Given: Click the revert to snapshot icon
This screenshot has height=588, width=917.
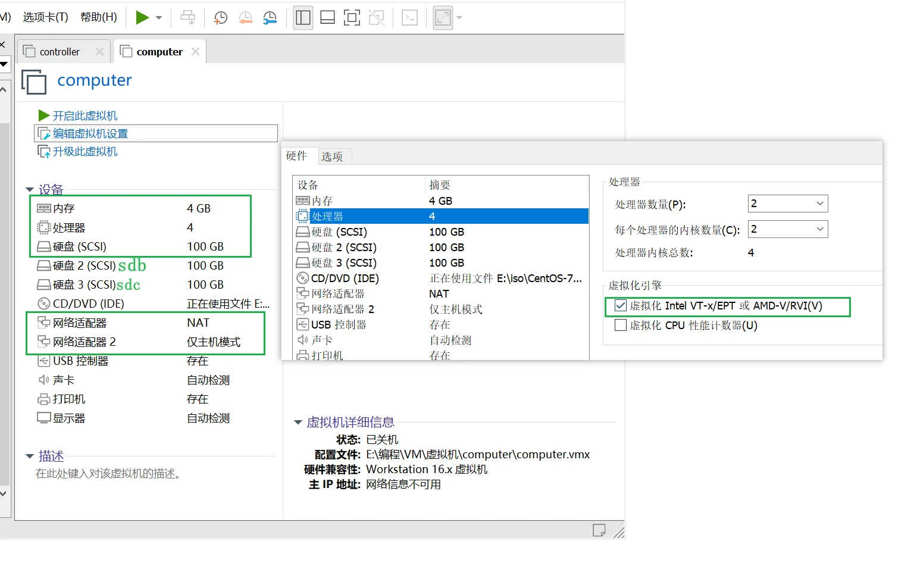Looking at the screenshot, I should (245, 18).
